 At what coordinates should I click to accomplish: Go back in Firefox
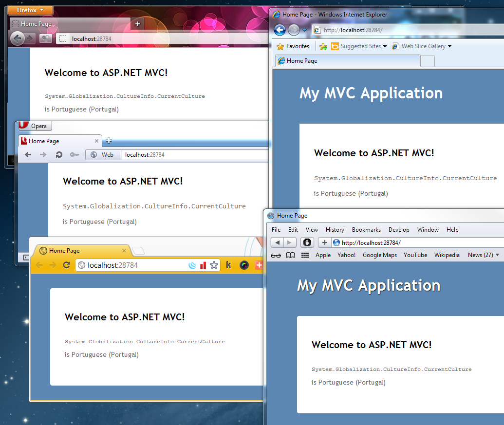(18, 38)
